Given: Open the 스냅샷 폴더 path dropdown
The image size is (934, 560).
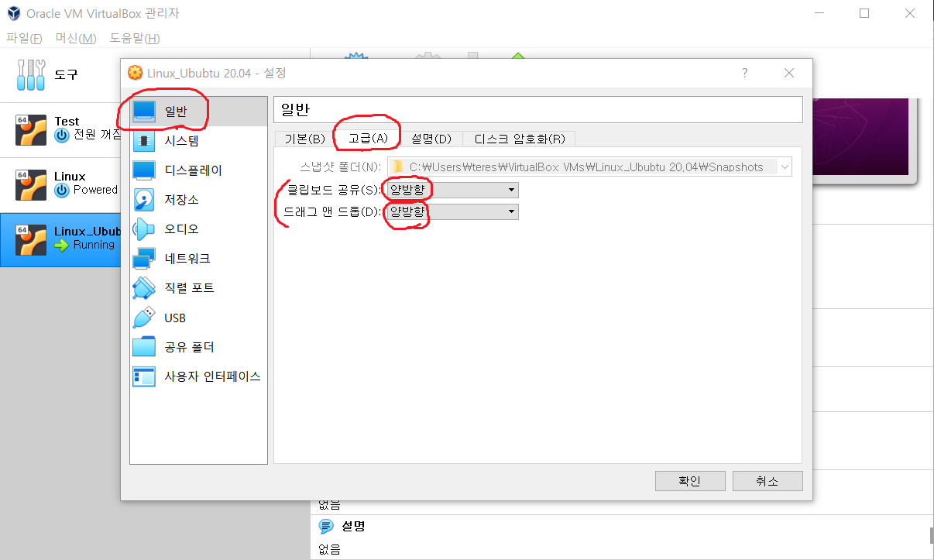Looking at the screenshot, I should click(589, 167).
